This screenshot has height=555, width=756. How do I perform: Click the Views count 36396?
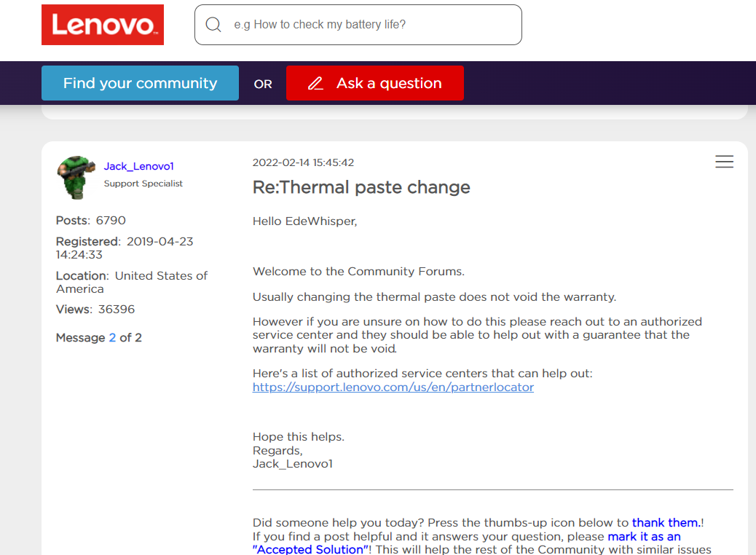[117, 310]
